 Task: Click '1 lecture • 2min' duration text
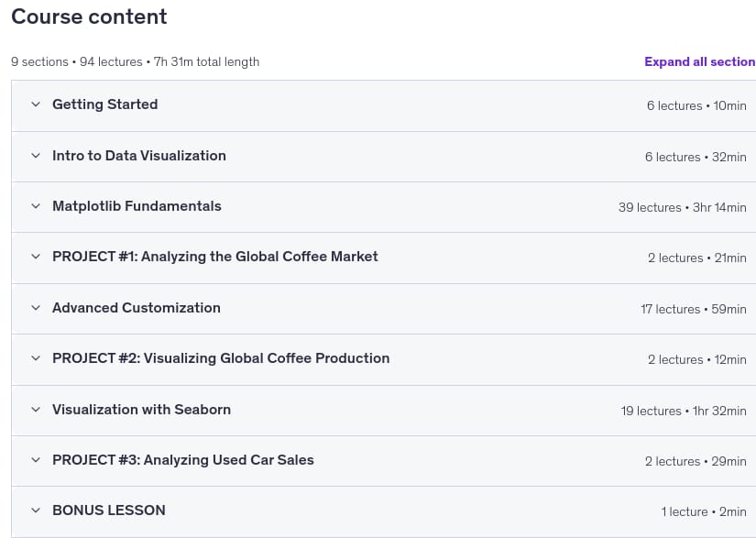point(704,511)
